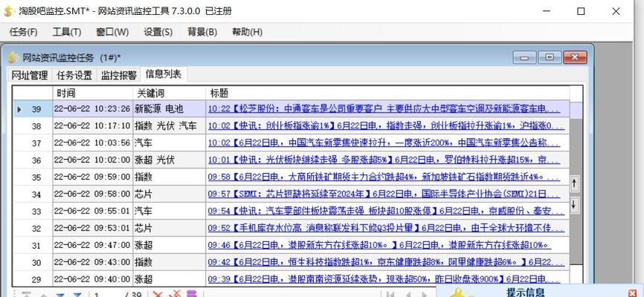
Task: Open the 10:22 松芝股份 news link
Action: coord(384,109)
